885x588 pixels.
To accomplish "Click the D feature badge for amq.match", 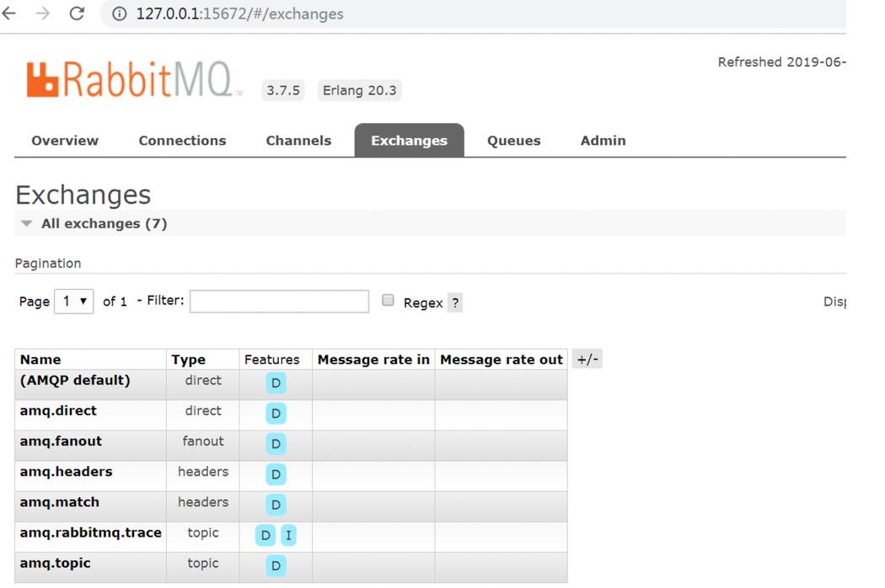I will 276,505.
